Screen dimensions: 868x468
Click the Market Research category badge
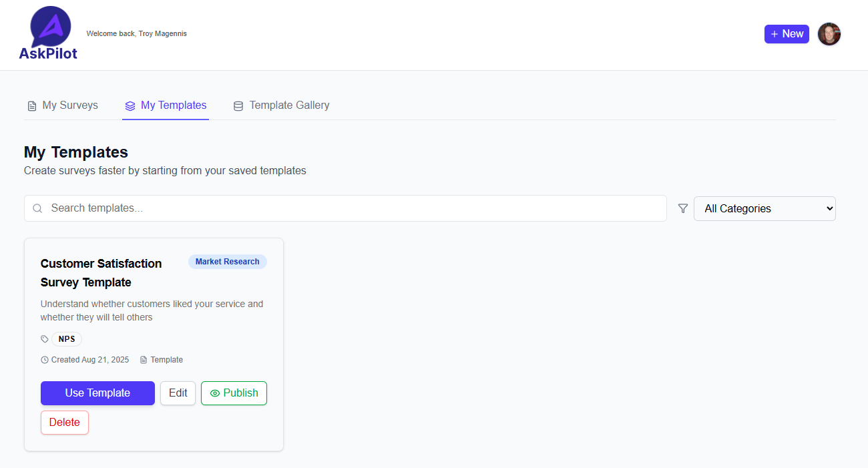(x=227, y=261)
